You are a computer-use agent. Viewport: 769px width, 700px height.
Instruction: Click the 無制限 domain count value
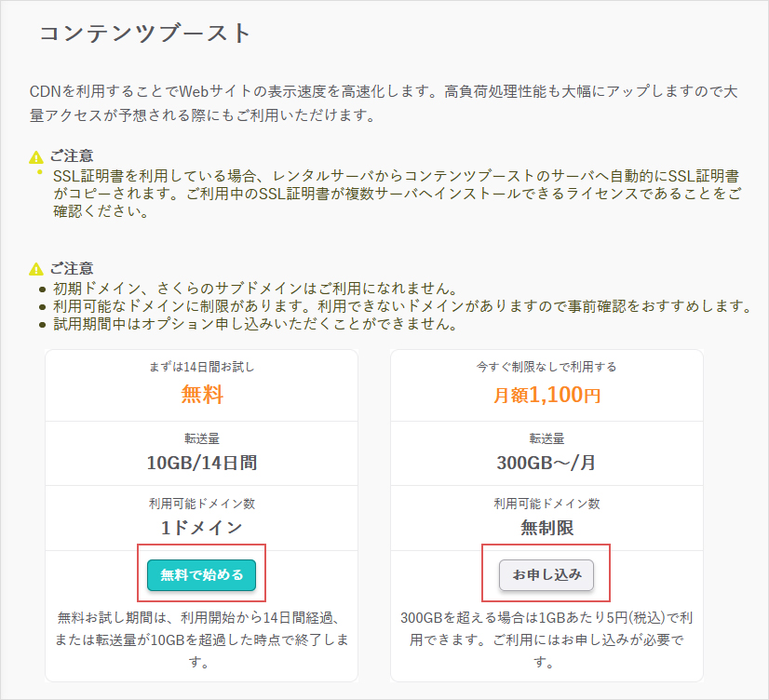pos(546,528)
